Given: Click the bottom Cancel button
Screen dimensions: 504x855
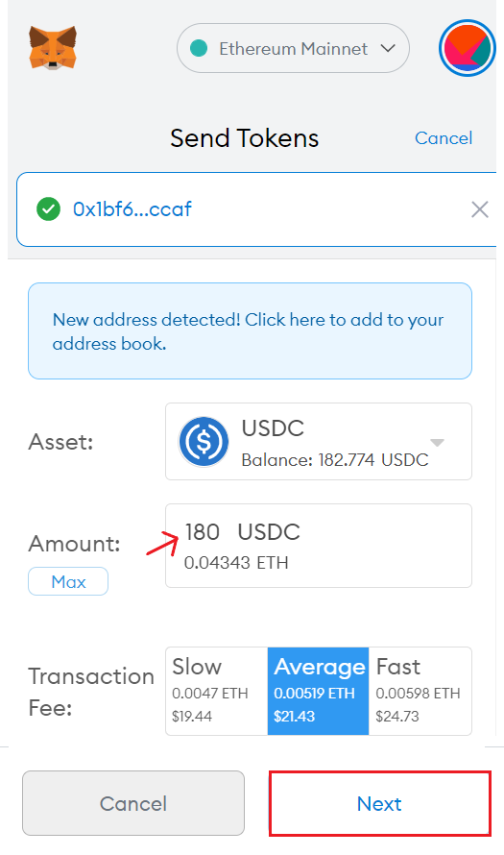Looking at the screenshot, I should (133, 803).
